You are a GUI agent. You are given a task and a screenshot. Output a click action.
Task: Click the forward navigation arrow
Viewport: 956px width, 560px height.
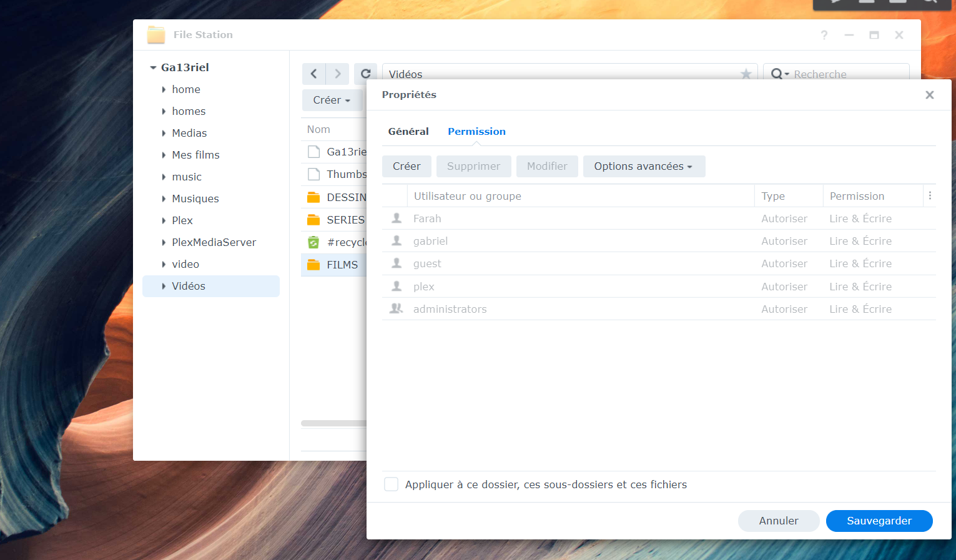[x=338, y=74]
